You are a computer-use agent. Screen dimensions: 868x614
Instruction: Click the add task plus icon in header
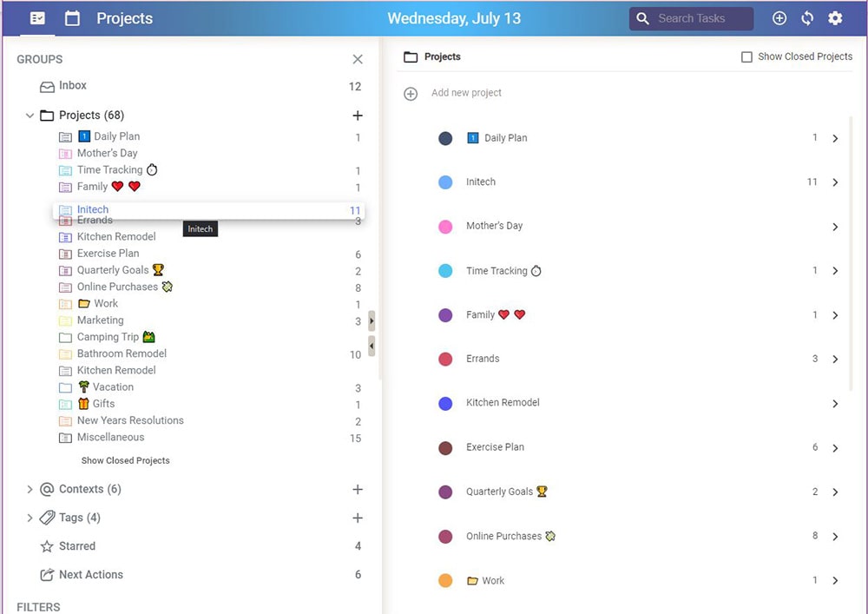click(779, 18)
